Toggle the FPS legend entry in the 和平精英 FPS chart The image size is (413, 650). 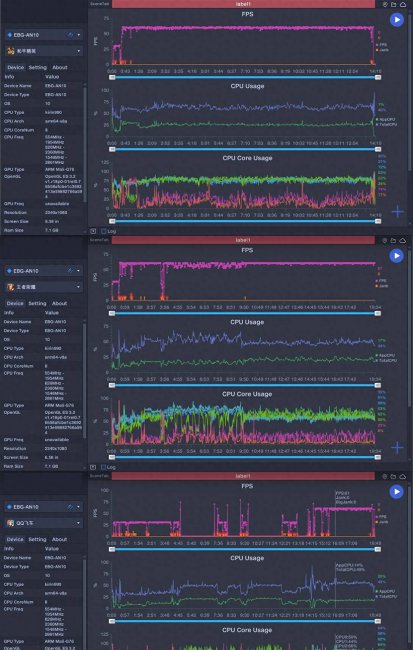pos(381,45)
